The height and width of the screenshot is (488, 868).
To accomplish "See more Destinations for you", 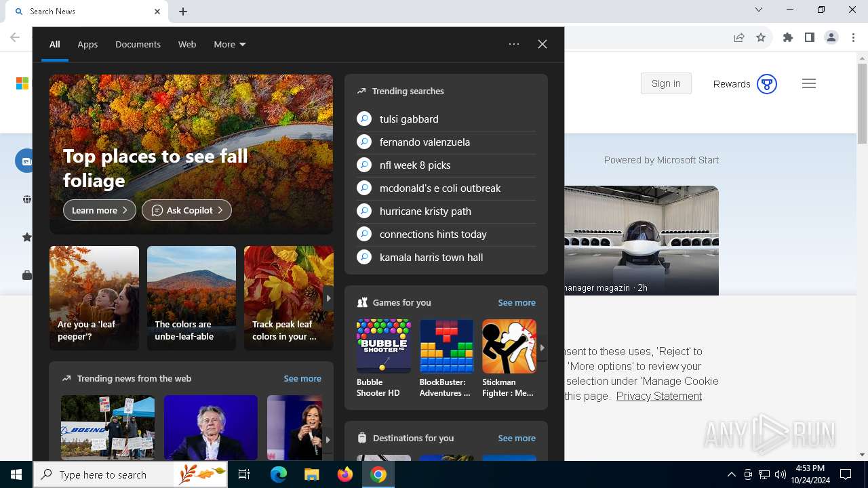I will click(x=517, y=438).
